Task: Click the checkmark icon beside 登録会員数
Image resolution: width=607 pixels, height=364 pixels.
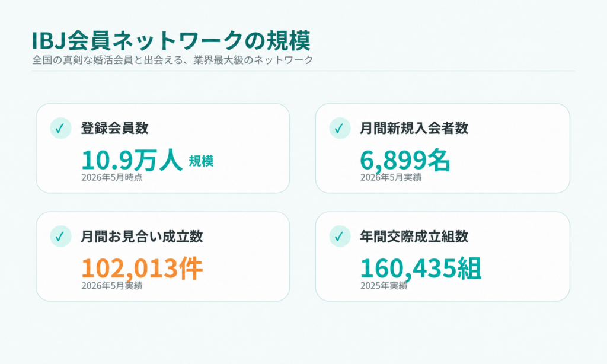Action: tap(61, 128)
